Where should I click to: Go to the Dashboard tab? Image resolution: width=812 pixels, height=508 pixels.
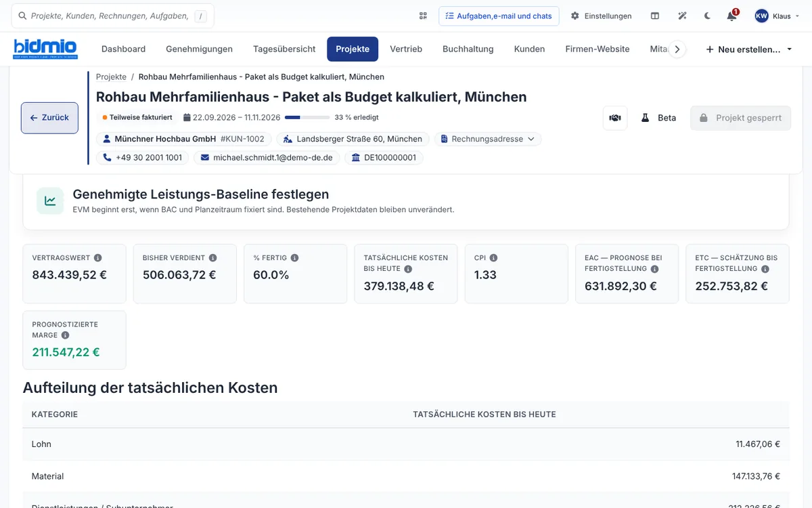tap(123, 49)
